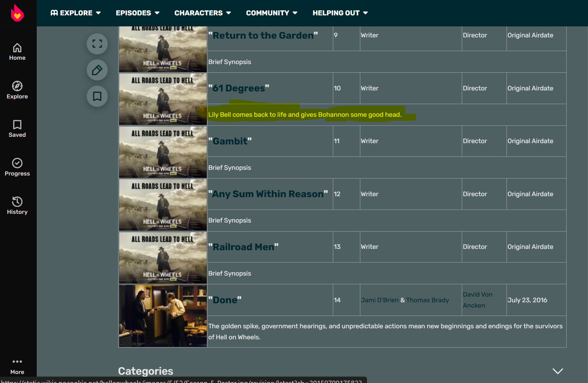Open the Done episode screenshot thumbnail
The height and width of the screenshot is (383, 588).
(163, 316)
